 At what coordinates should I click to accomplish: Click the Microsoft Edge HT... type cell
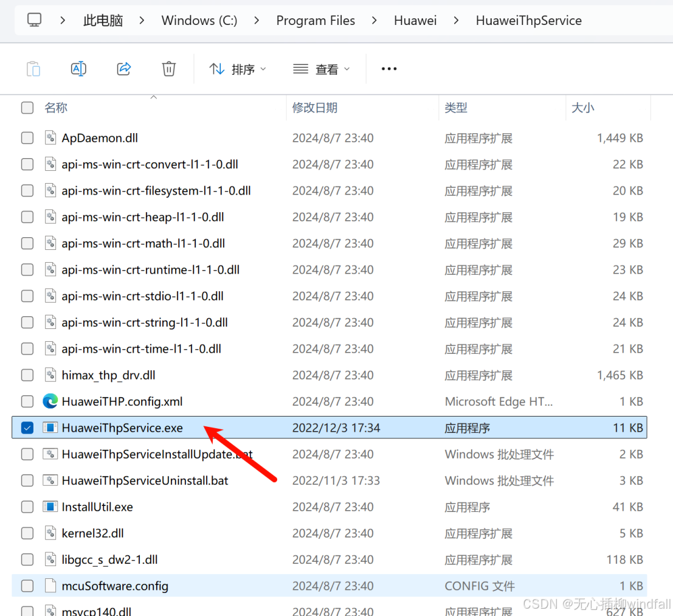(499, 401)
